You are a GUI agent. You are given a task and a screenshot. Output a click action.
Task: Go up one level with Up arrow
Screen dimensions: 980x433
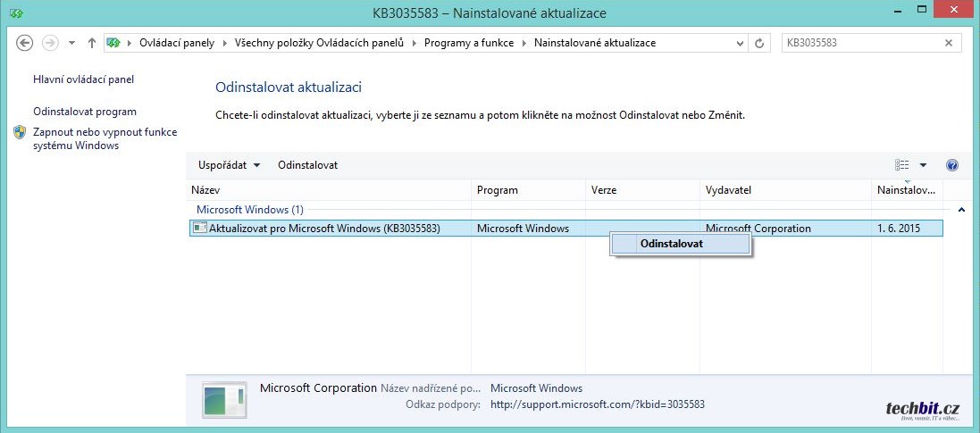pos(92,43)
